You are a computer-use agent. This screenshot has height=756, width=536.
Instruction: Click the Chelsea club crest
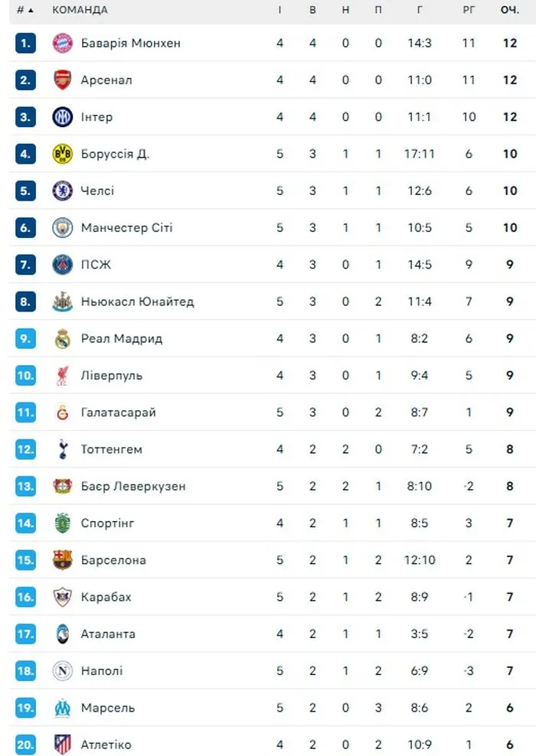62,191
